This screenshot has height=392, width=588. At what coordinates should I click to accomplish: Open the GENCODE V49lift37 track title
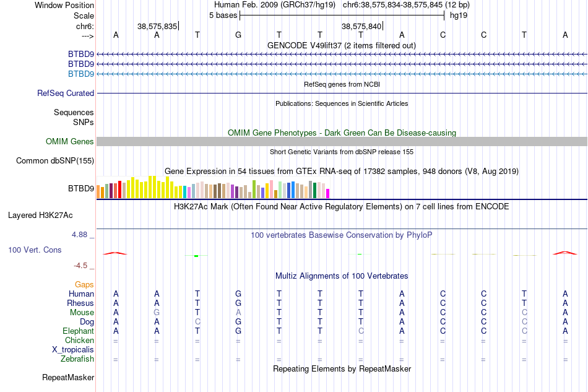coord(342,45)
